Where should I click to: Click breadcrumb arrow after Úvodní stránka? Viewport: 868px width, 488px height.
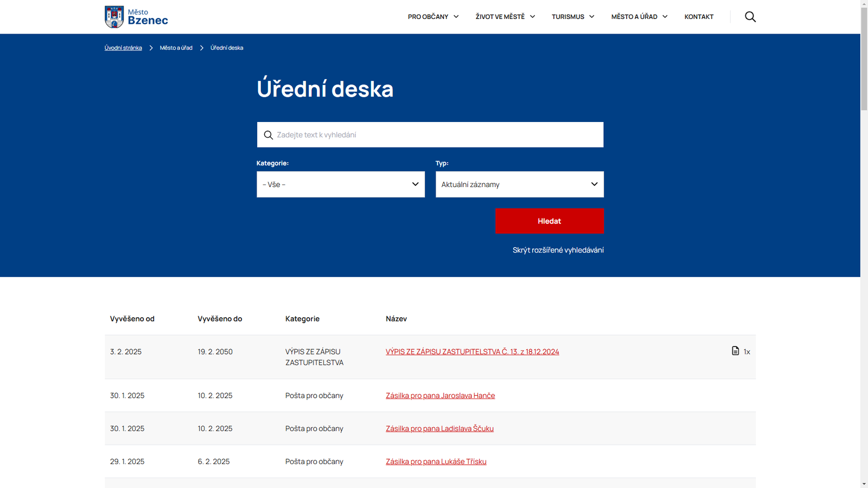point(151,48)
